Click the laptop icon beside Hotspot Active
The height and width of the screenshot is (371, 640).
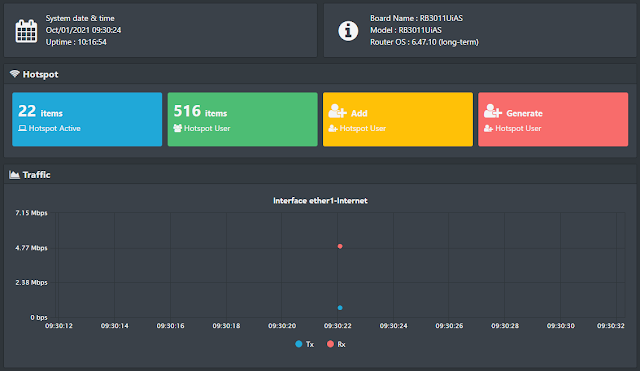coord(22,128)
